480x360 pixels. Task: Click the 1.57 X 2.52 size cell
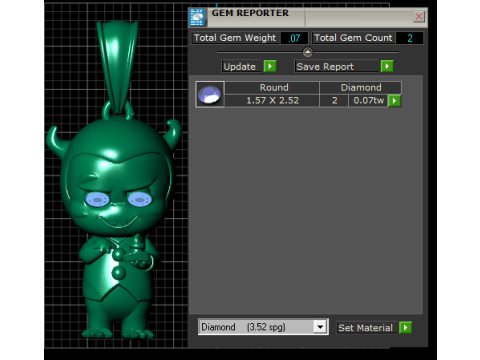[x=272, y=101]
